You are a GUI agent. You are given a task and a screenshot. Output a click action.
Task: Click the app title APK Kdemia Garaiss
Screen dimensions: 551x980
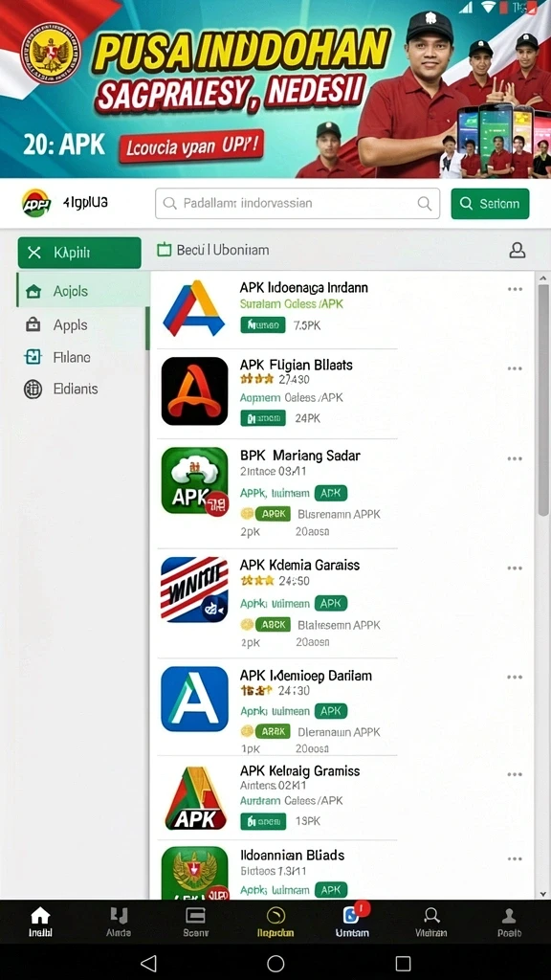[299, 565]
